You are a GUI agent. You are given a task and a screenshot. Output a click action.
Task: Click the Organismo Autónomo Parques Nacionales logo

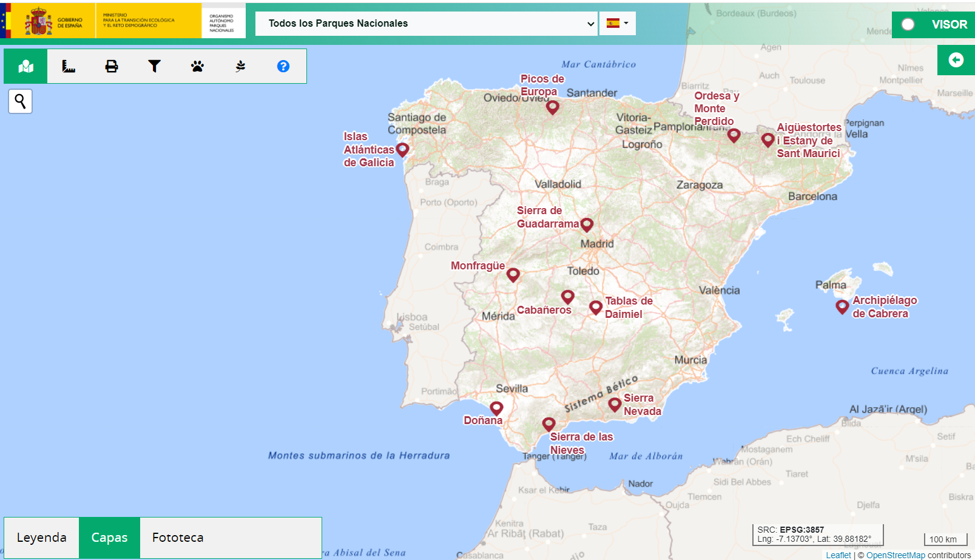click(223, 23)
